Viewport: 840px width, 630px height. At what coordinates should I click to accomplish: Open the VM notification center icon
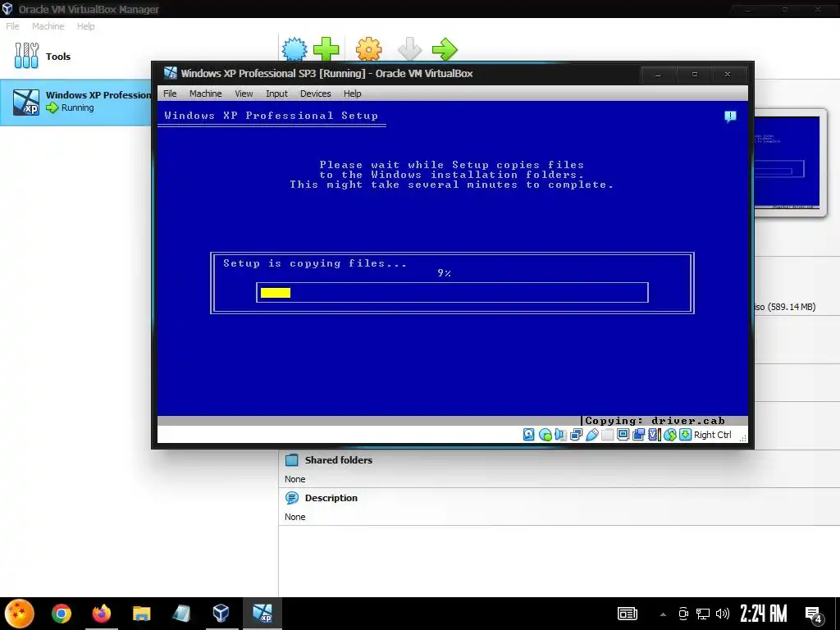point(730,116)
